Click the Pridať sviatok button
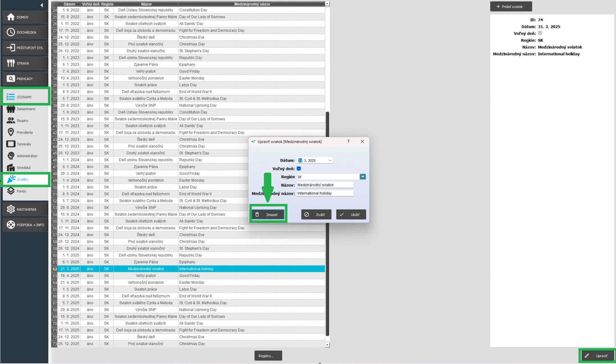 (x=511, y=7)
